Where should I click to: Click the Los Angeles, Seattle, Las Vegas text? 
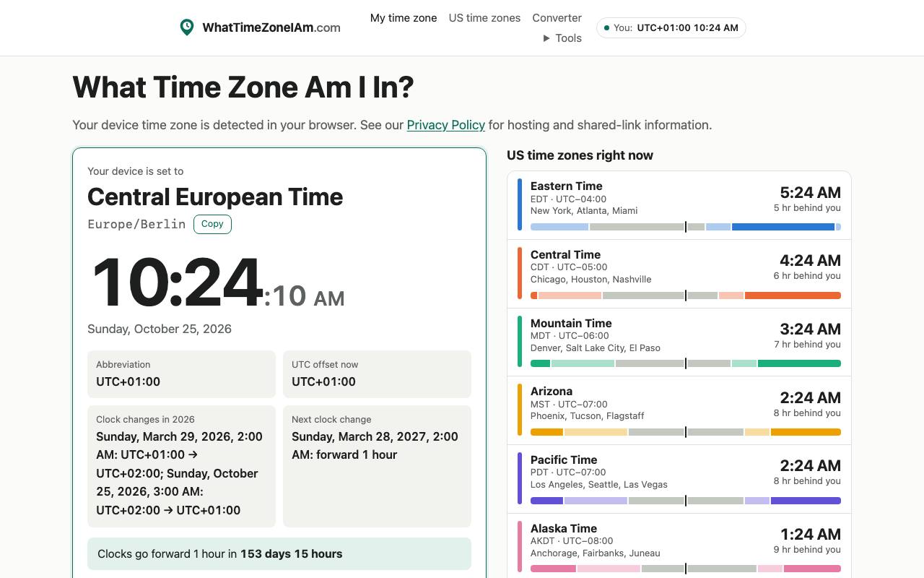pyautogui.click(x=599, y=485)
